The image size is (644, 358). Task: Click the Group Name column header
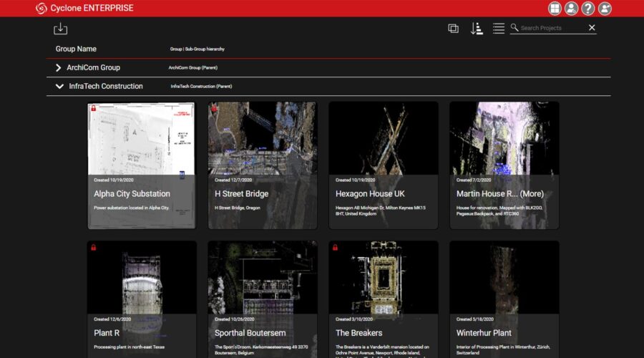pos(76,49)
